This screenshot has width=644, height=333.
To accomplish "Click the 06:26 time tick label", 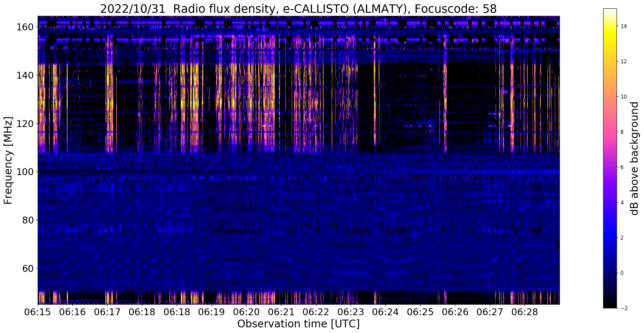I will (455, 312).
